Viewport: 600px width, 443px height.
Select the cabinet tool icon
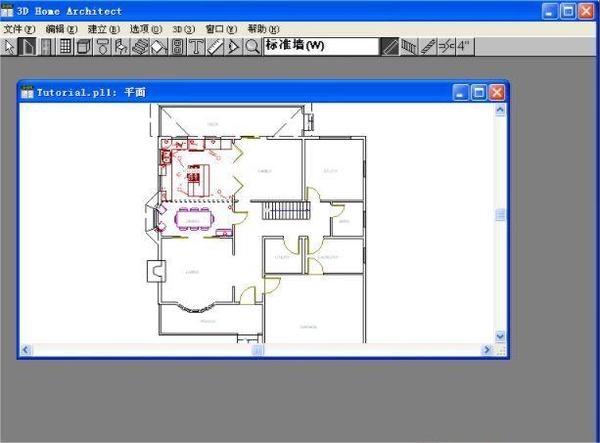tap(84, 46)
